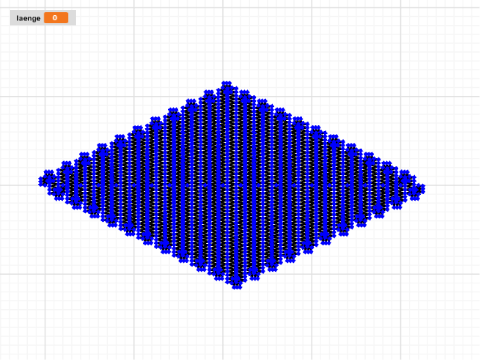Click the top tip of the blue diamond
Screen dimensions: 480x360
(227, 84)
